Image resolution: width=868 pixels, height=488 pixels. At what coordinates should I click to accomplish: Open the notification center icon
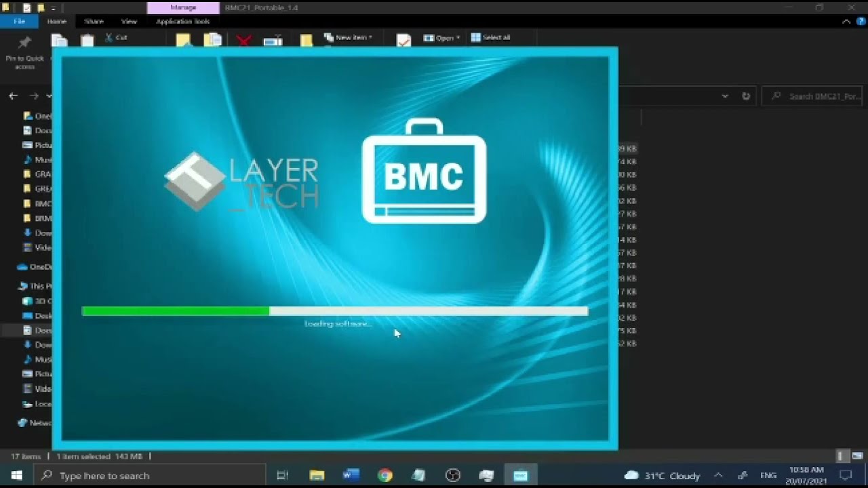click(847, 476)
